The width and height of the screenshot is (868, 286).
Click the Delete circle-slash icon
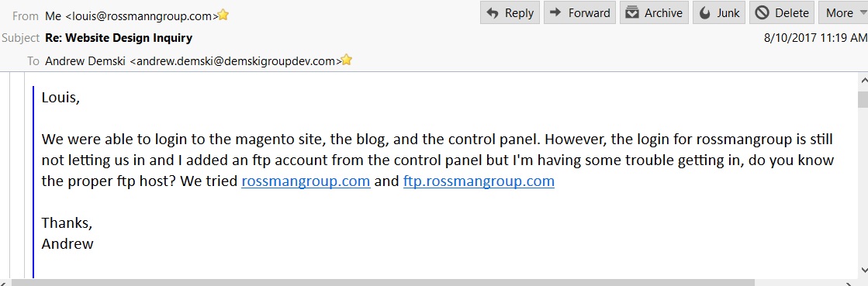pos(763,12)
